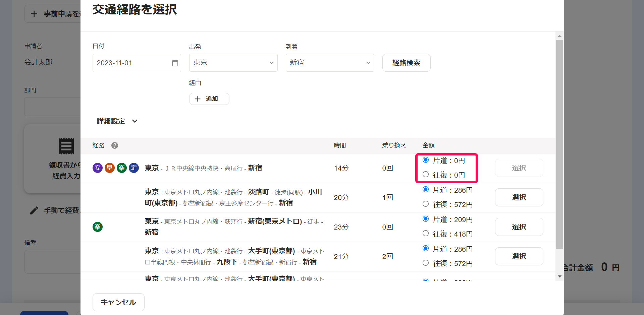Click the 1回 transfer count cell
This screenshot has width=644, height=315.
[387, 198]
